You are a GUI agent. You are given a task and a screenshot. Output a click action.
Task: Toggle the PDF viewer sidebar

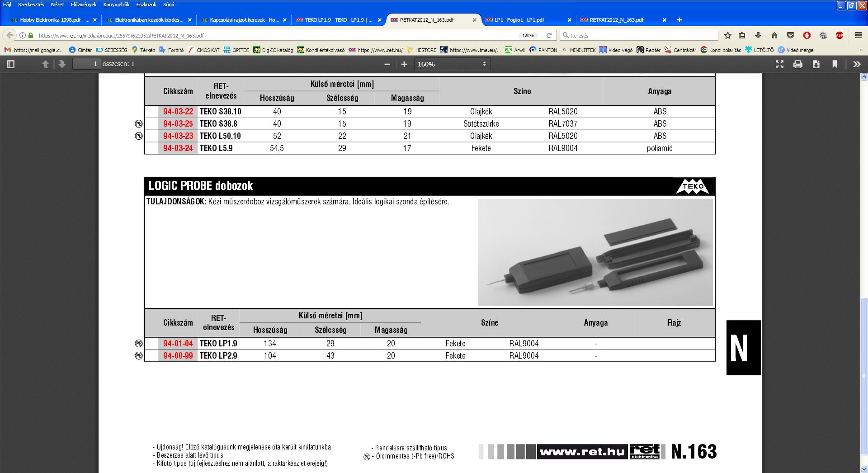click(x=11, y=64)
